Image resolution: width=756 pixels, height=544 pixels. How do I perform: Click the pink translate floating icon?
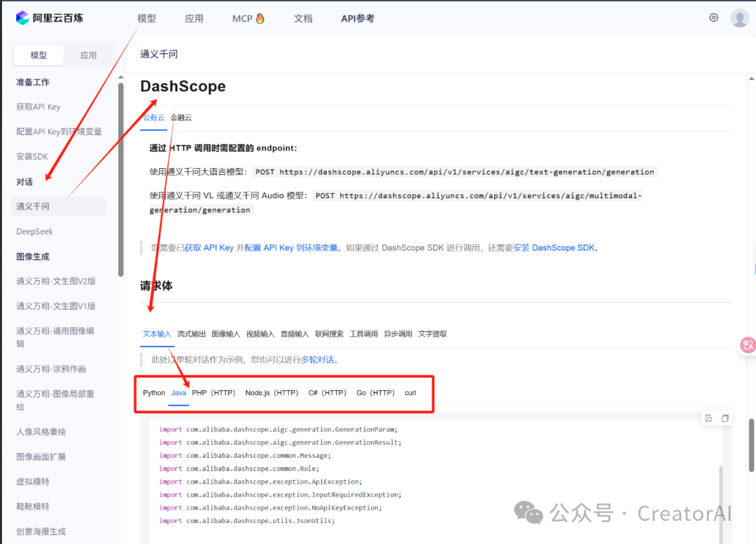748,345
